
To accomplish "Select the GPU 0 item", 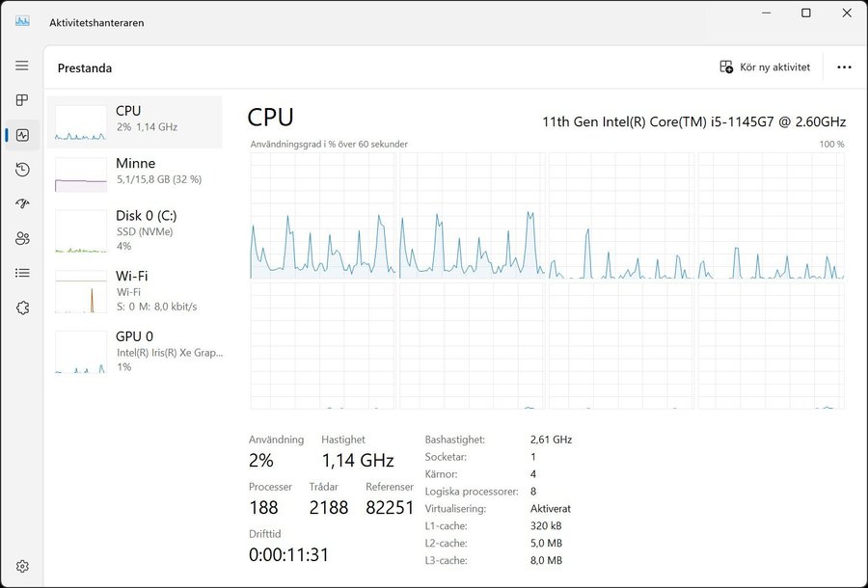I will 135,351.
